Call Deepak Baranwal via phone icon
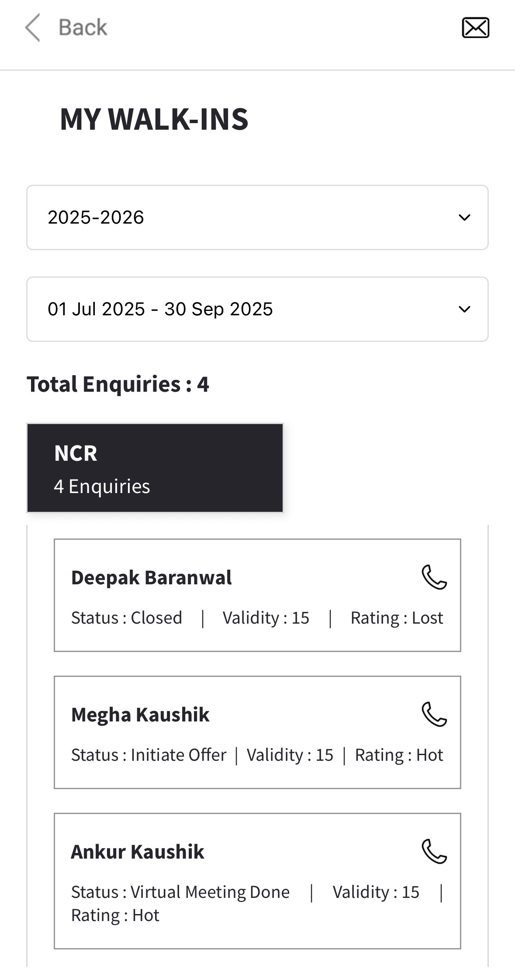 tap(434, 577)
